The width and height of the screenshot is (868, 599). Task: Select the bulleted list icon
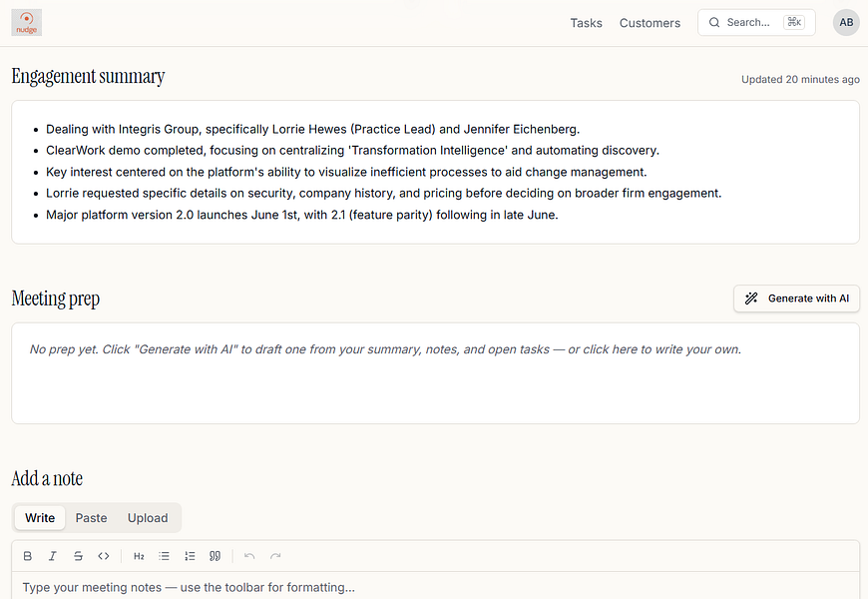pos(165,556)
